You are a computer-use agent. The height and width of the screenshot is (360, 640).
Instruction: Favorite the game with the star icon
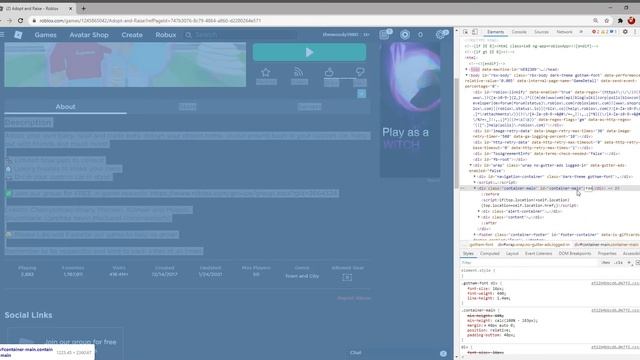266,73
